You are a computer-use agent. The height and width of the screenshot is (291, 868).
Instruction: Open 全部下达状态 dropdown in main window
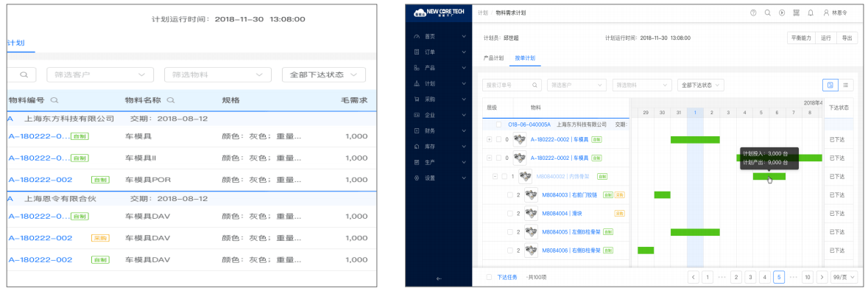[x=701, y=85]
